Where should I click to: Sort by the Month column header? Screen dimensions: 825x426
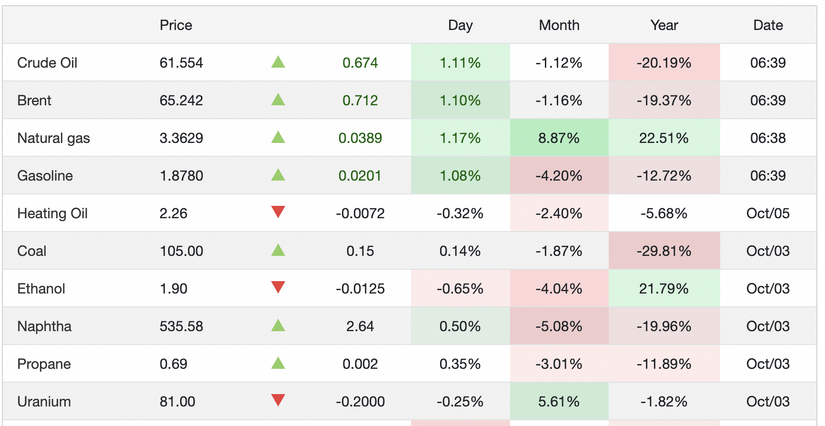point(559,25)
